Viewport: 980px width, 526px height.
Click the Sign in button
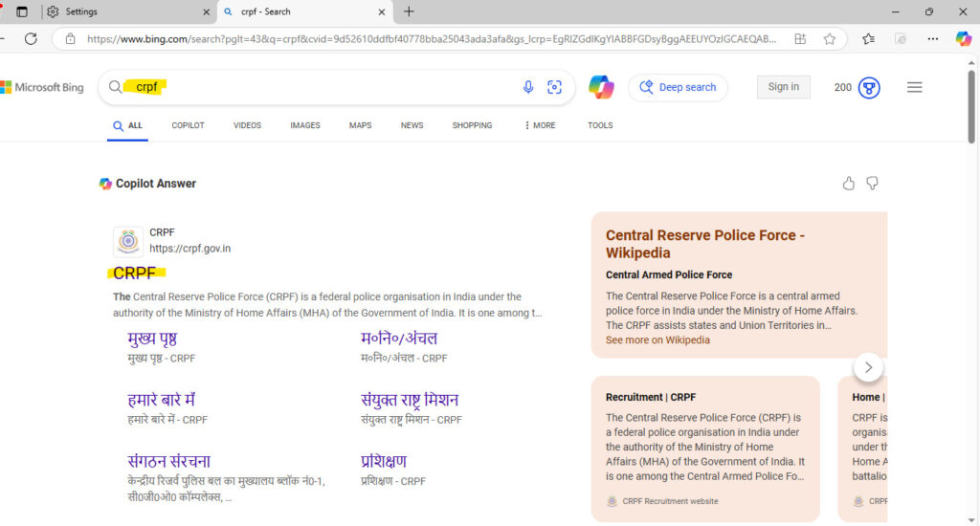783,87
